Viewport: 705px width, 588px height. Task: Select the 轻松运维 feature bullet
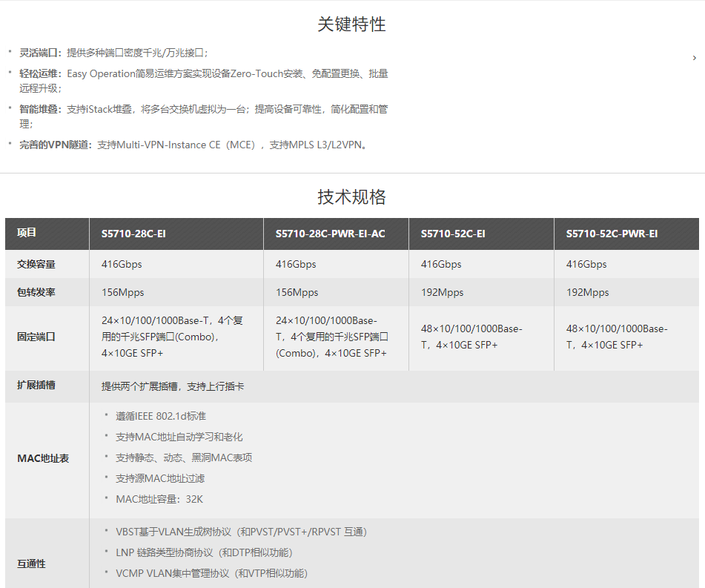203,81
